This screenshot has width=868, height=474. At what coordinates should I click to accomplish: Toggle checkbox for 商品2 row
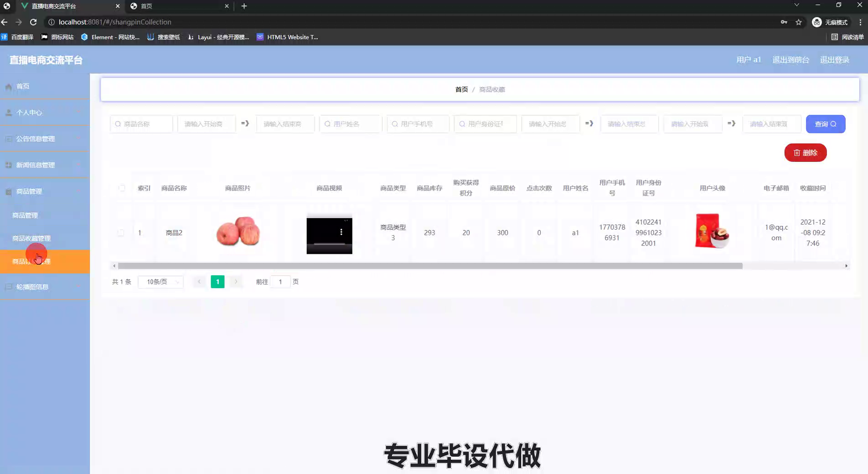coord(121,232)
